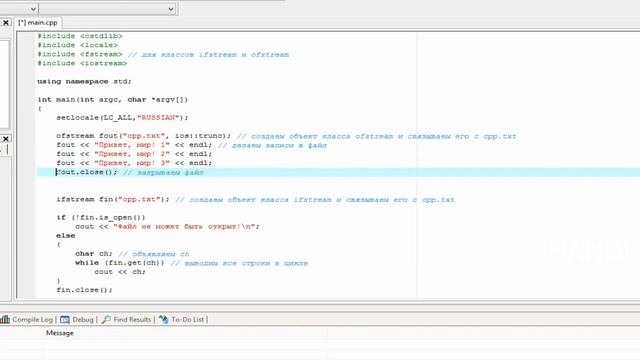The image size is (640, 360).
Task: Click the 'ofstream fout("cpp.txt", ios::trunc)' statement
Action: pos(144,136)
